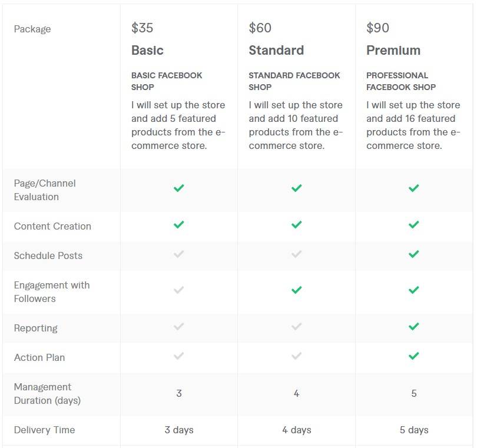Click Standard's green Content Creation checkmark

tap(297, 225)
